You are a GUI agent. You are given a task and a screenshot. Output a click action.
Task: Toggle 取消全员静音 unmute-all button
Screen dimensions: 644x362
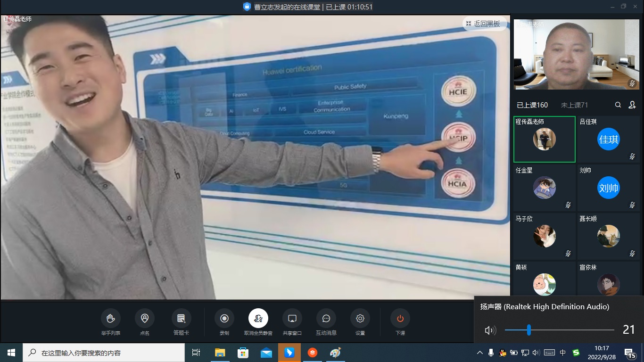[258, 319]
